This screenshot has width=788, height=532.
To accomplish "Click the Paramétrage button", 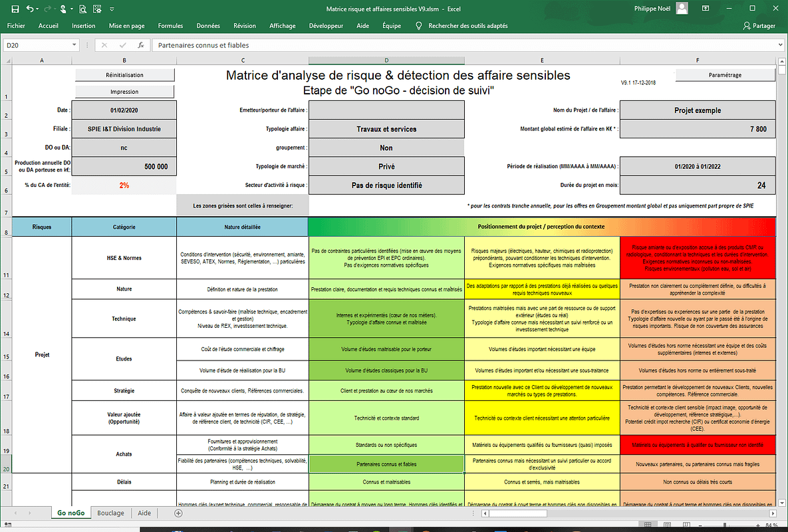I will [725, 75].
